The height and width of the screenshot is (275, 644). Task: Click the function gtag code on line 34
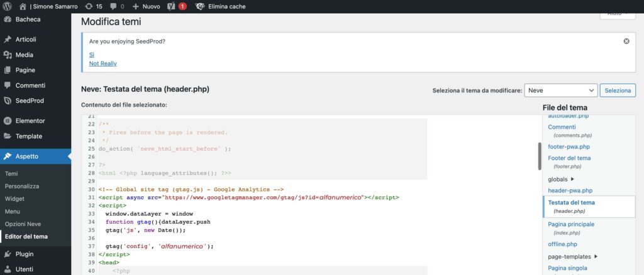coord(158,222)
